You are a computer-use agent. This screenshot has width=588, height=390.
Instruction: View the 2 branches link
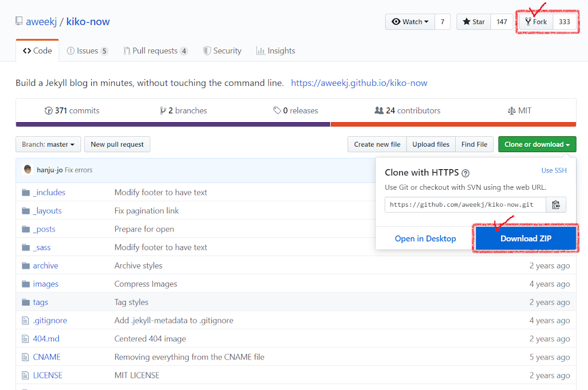coord(183,110)
